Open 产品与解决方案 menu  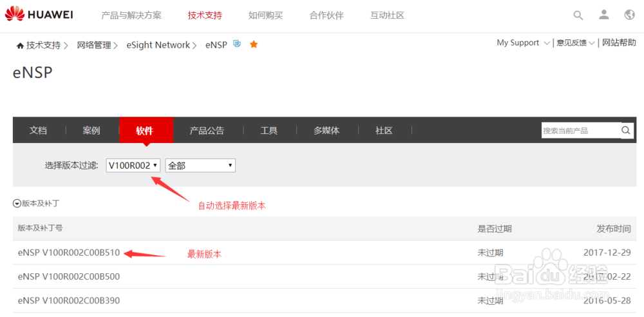[131, 15]
